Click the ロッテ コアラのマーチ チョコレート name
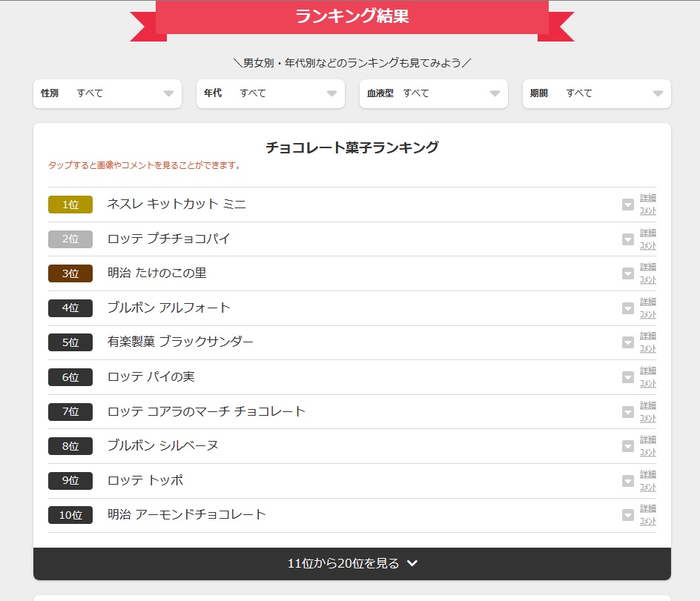The height and width of the screenshot is (601, 700). (x=207, y=411)
